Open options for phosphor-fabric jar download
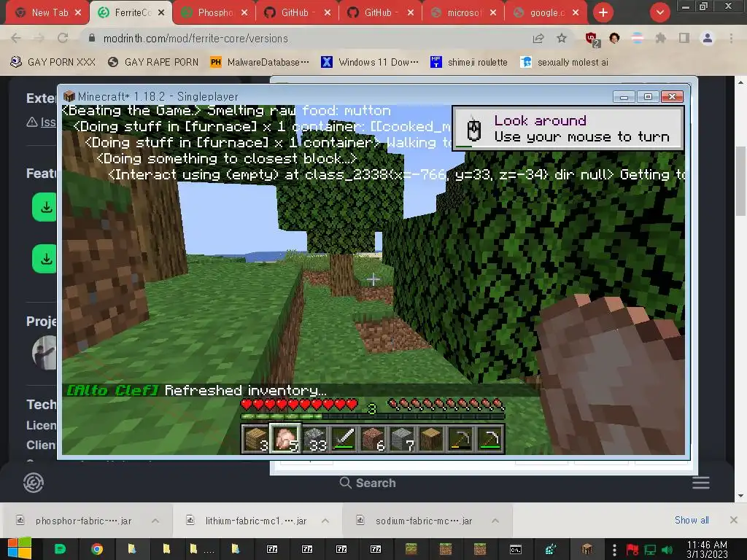 155,521
